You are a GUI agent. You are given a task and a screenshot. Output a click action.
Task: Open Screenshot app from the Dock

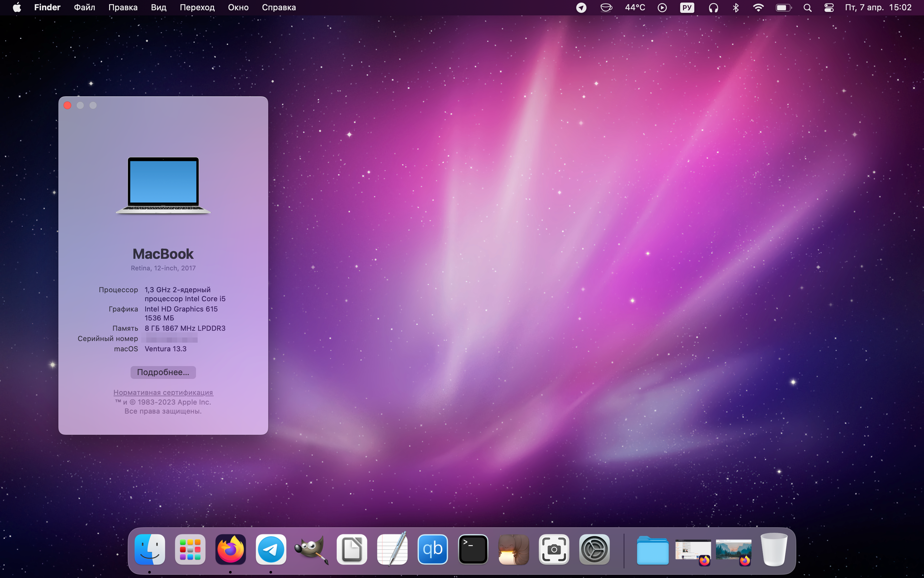pos(554,550)
